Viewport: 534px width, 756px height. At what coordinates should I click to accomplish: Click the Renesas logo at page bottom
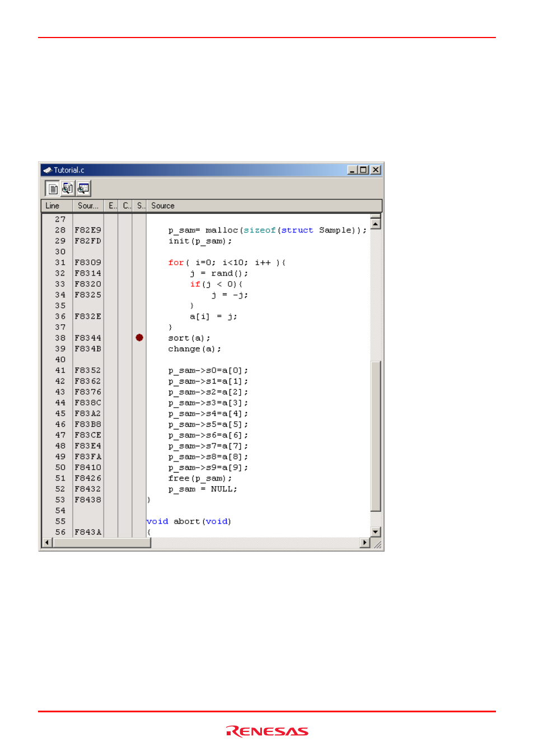(267, 731)
